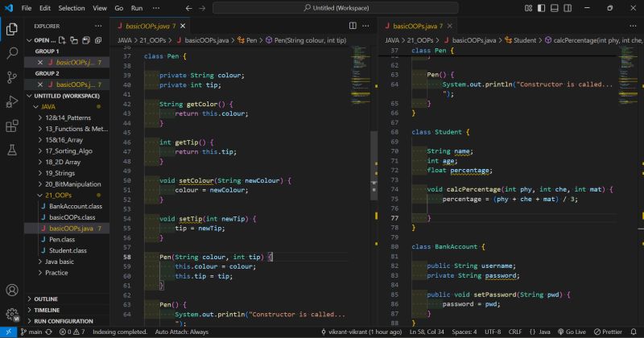Open more actions for right editor group
Image resolution: width=644 pixels, height=338 pixels.
click(633, 26)
